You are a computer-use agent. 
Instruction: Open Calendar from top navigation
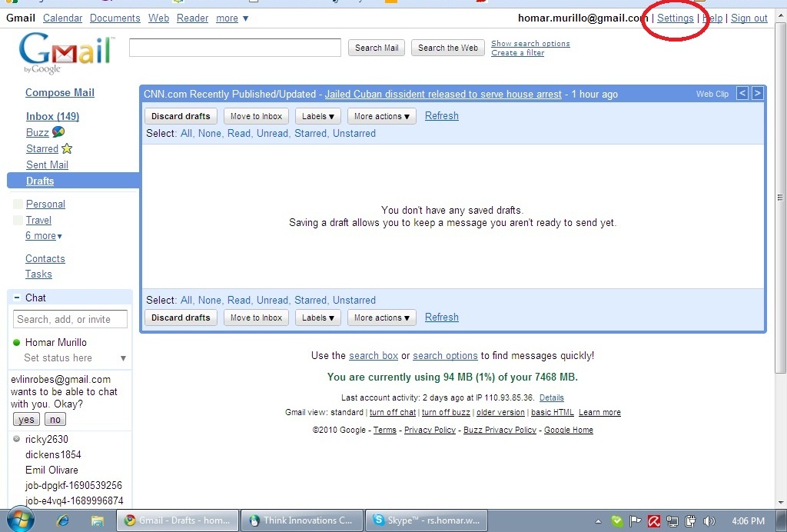(x=62, y=18)
